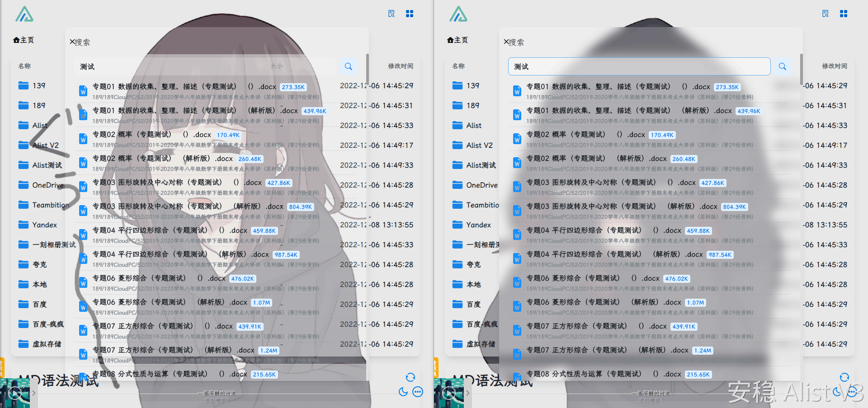This screenshot has width=868, height=408.
Task: Click the search results scrollbar in right panel
Action: [x=801, y=70]
